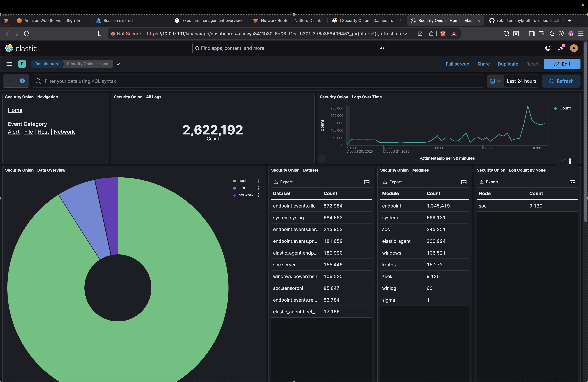
Task: Toggle the browser sidebar panel
Action: [531, 34]
